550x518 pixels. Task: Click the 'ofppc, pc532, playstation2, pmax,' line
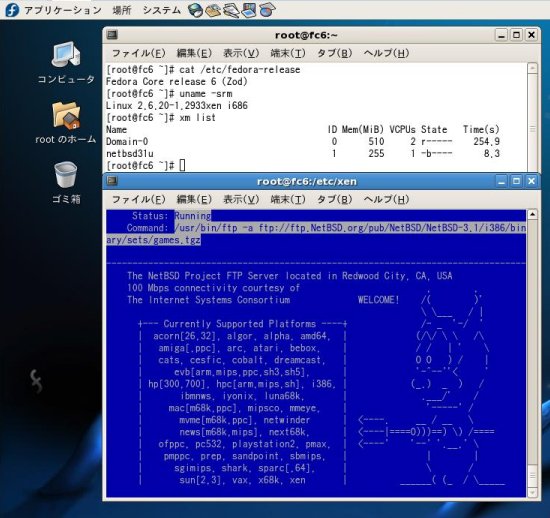[244, 444]
